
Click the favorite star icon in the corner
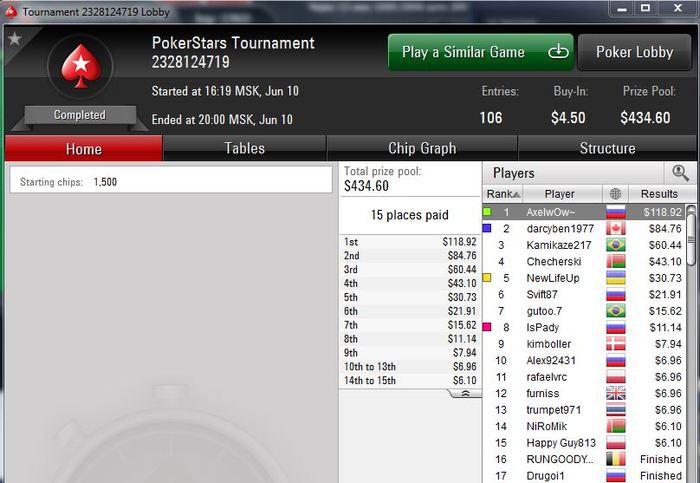(15, 38)
